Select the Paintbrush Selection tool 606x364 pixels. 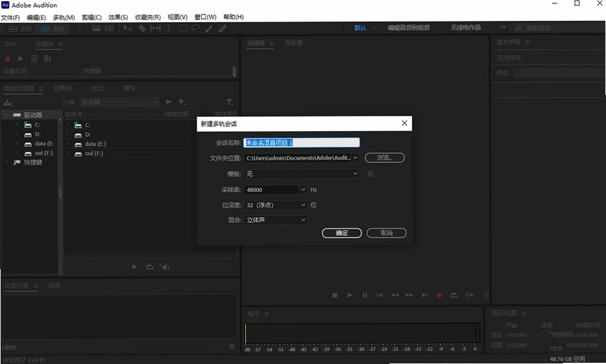click(209, 28)
